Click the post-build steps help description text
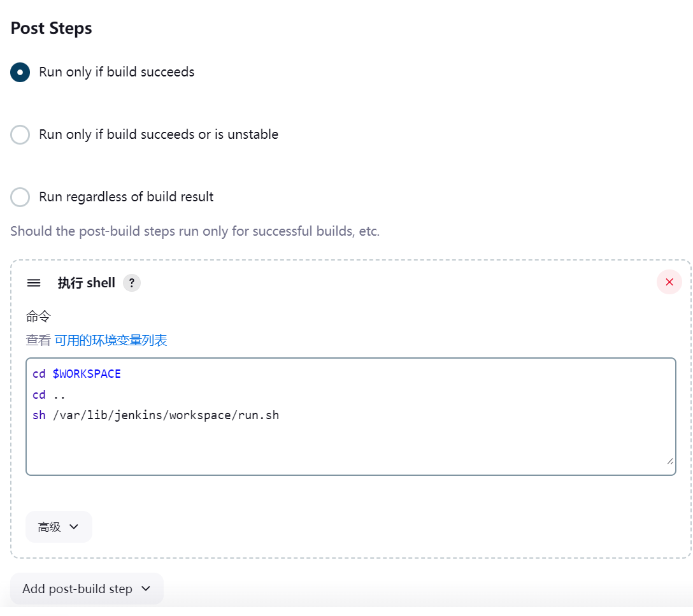The height and width of the screenshot is (616, 693). [195, 231]
